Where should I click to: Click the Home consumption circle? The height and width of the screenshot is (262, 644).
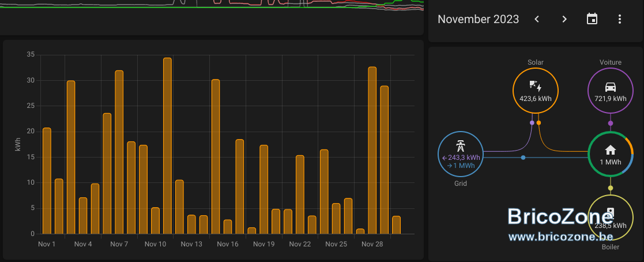point(611,154)
